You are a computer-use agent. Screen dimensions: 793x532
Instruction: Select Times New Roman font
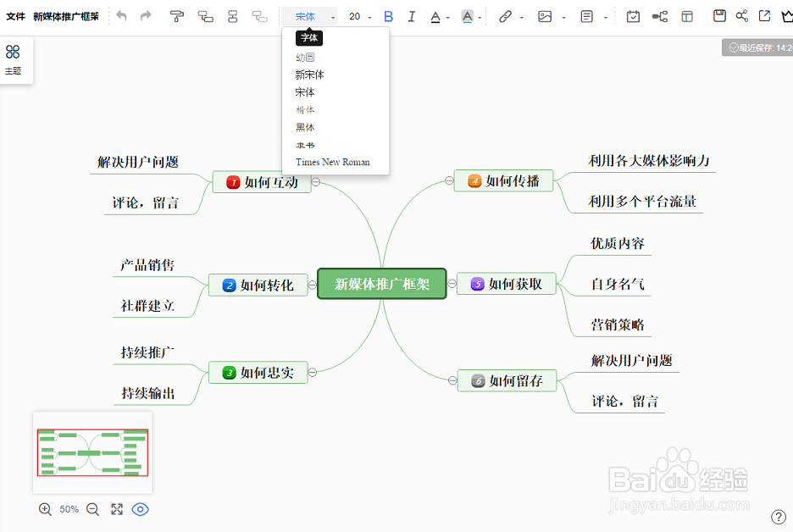pos(331,162)
